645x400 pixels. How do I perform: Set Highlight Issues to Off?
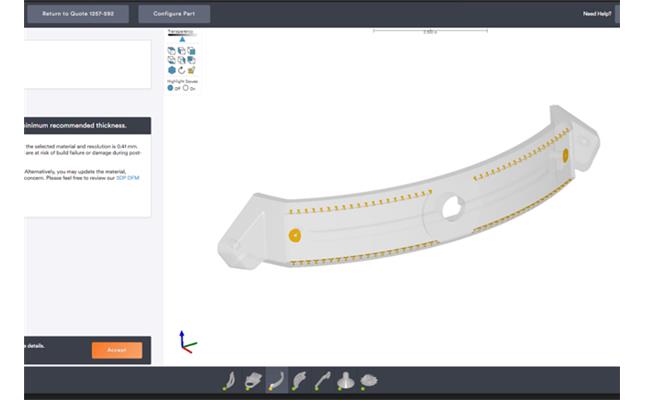pyautogui.click(x=171, y=88)
